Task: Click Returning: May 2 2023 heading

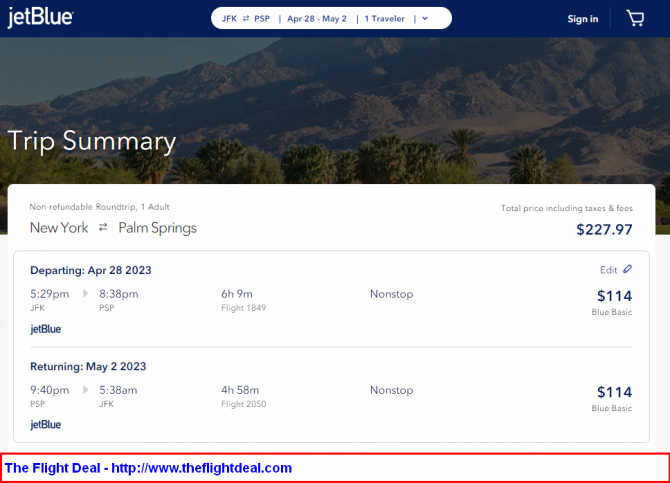Action: 88,366
